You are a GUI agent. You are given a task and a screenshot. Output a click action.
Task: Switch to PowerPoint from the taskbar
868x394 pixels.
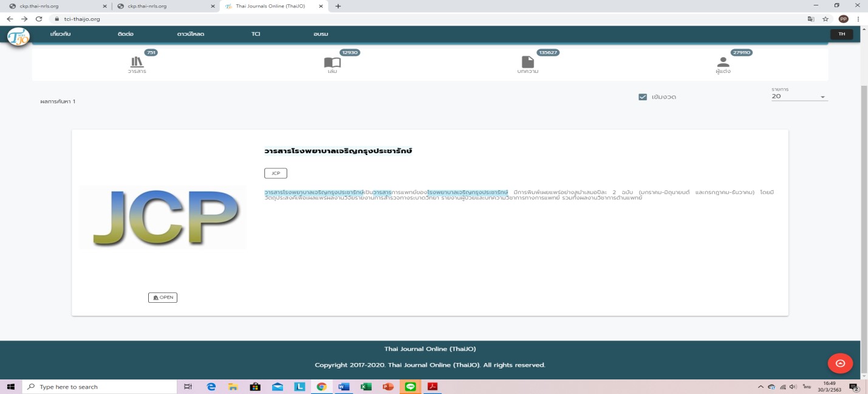388,387
